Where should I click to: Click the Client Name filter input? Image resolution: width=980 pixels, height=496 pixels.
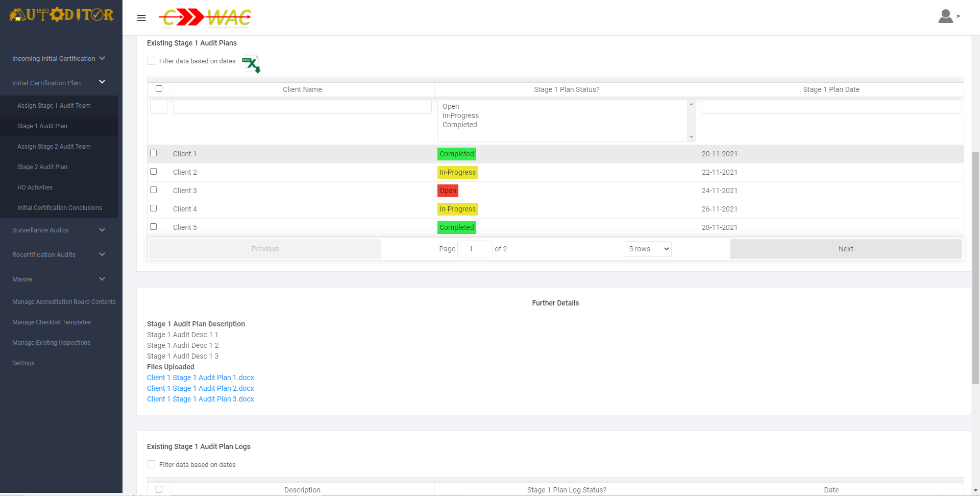302,106
